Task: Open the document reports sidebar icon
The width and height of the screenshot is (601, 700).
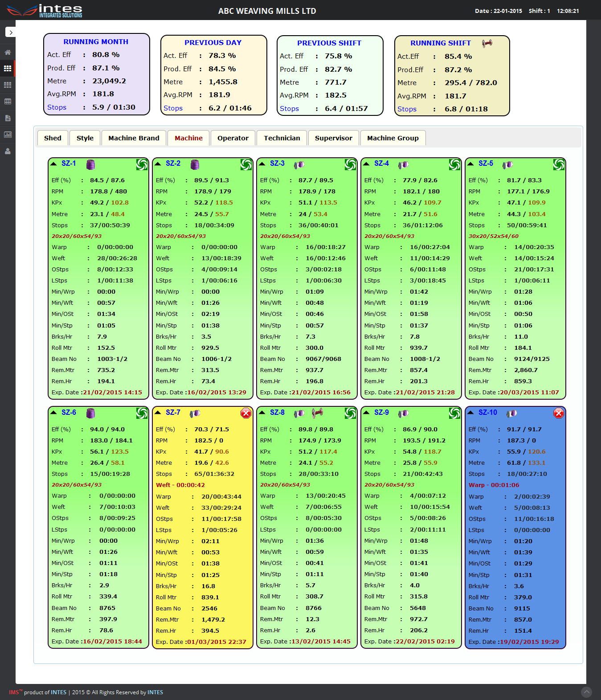Action: click(8, 118)
